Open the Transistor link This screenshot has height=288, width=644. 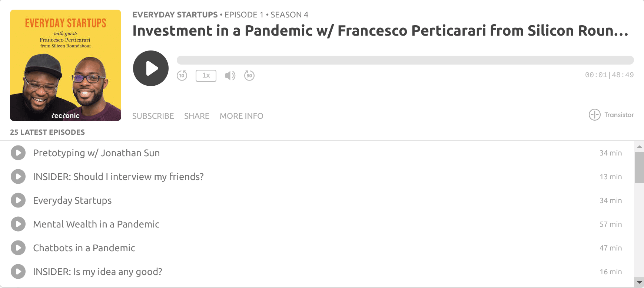tap(620, 115)
